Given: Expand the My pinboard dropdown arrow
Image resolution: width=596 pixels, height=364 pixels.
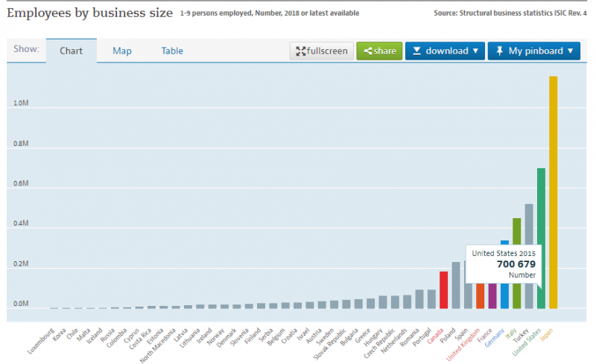Looking at the screenshot, I should (x=570, y=51).
